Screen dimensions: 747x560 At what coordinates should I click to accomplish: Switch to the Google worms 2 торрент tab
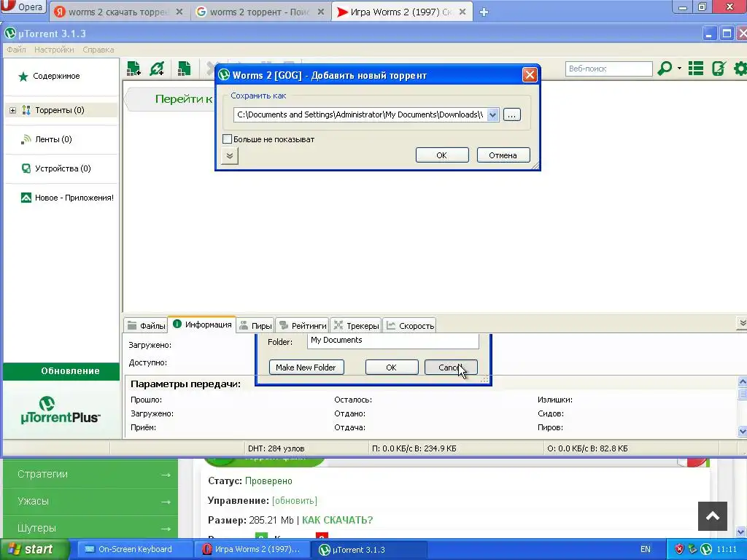(x=260, y=12)
